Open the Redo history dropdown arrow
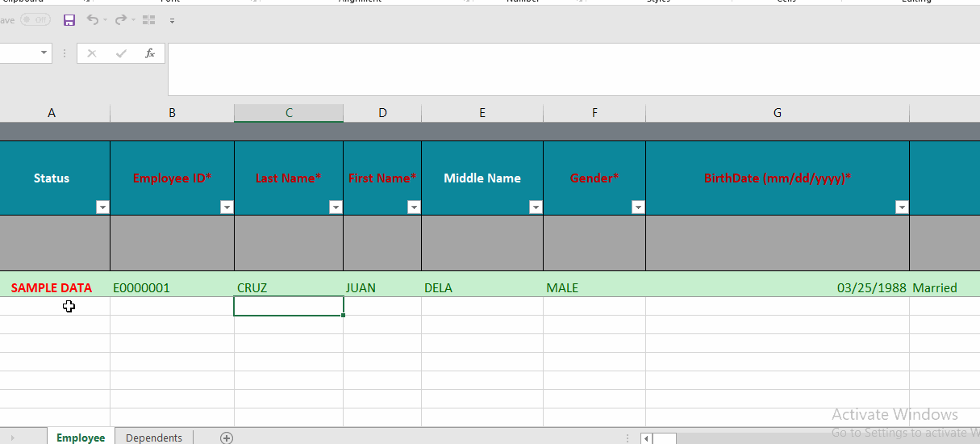The image size is (980, 444). coord(133,21)
